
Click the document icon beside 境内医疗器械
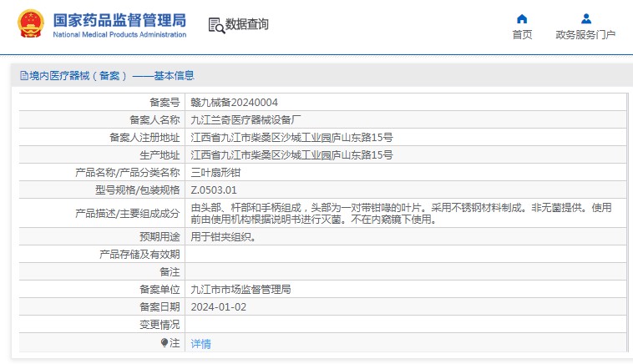[24, 75]
